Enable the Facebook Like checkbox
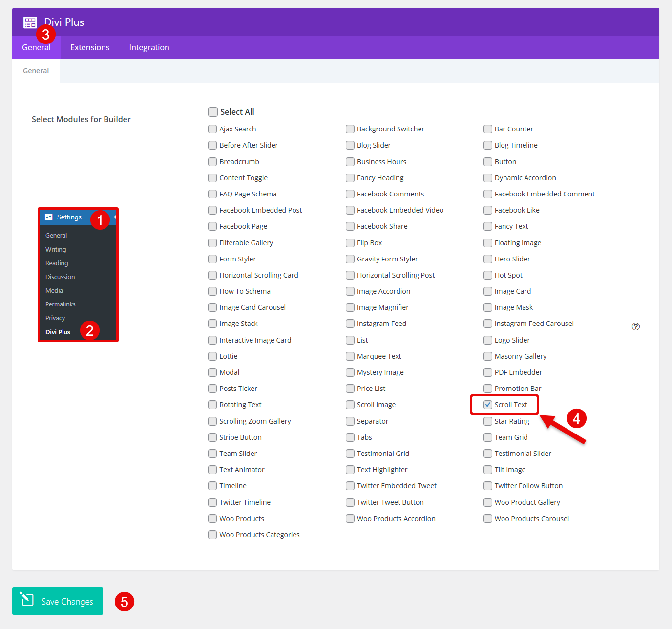This screenshot has width=672, height=629. (488, 210)
